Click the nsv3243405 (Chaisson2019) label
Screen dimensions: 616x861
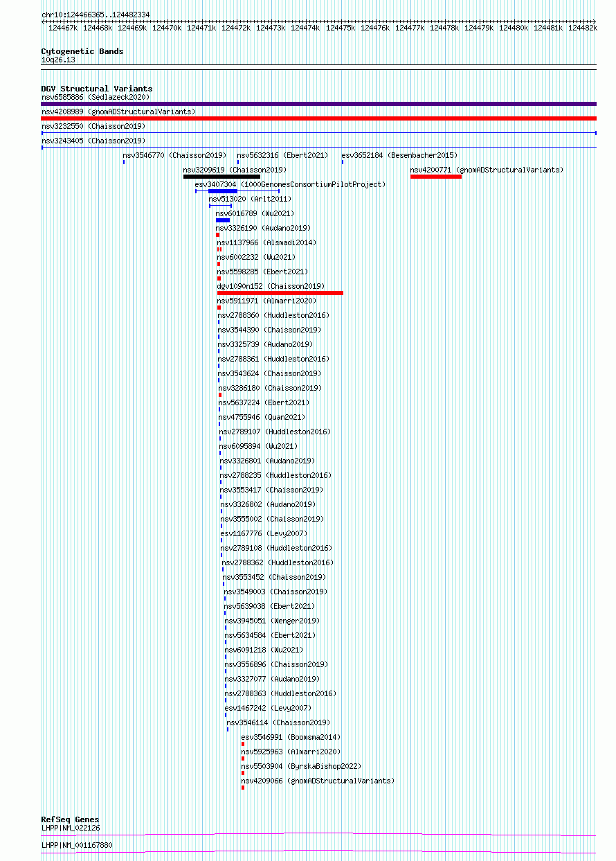pyautogui.click(x=93, y=141)
